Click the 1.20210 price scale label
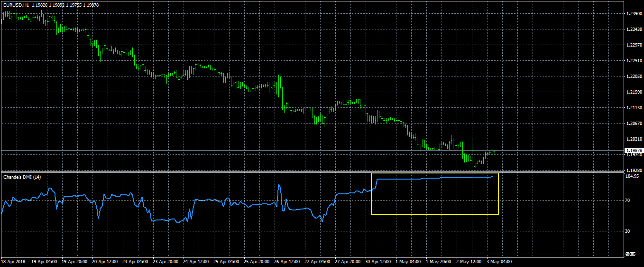 click(x=634, y=139)
